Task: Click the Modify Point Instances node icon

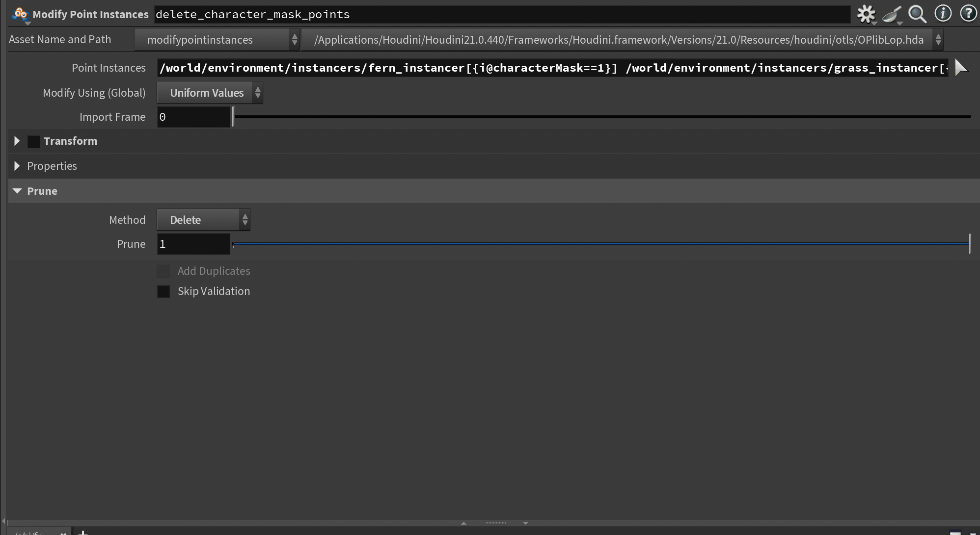Action: pyautogui.click(x=20, y=14)
